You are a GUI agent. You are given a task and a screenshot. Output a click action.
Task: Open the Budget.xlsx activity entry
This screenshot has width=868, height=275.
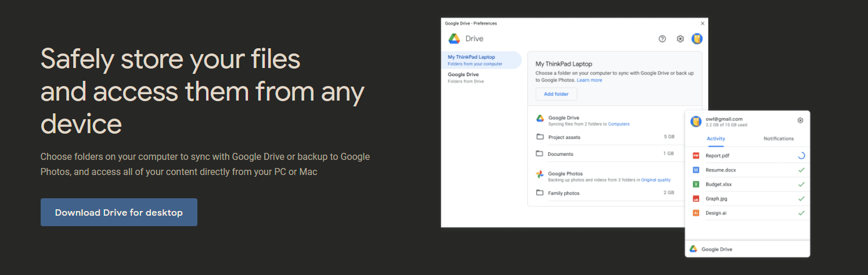[748, 184]
